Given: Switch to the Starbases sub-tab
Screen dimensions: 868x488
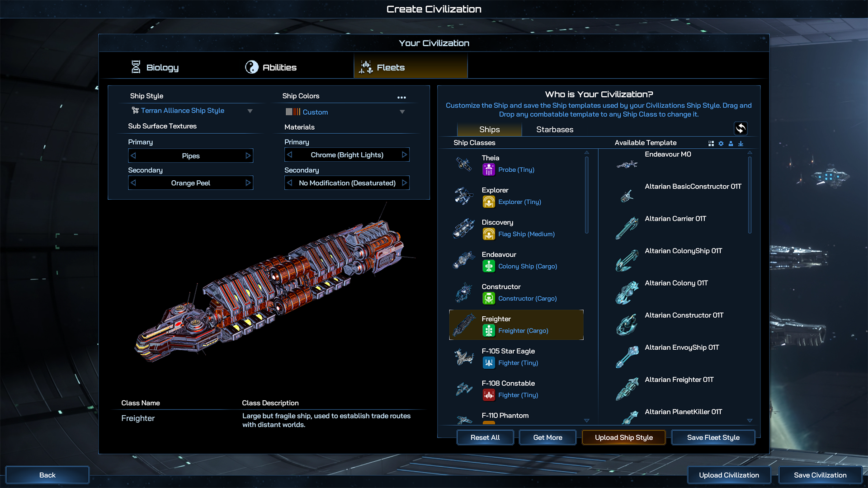Looking at the screenshot, I should (x=555, y=129).
